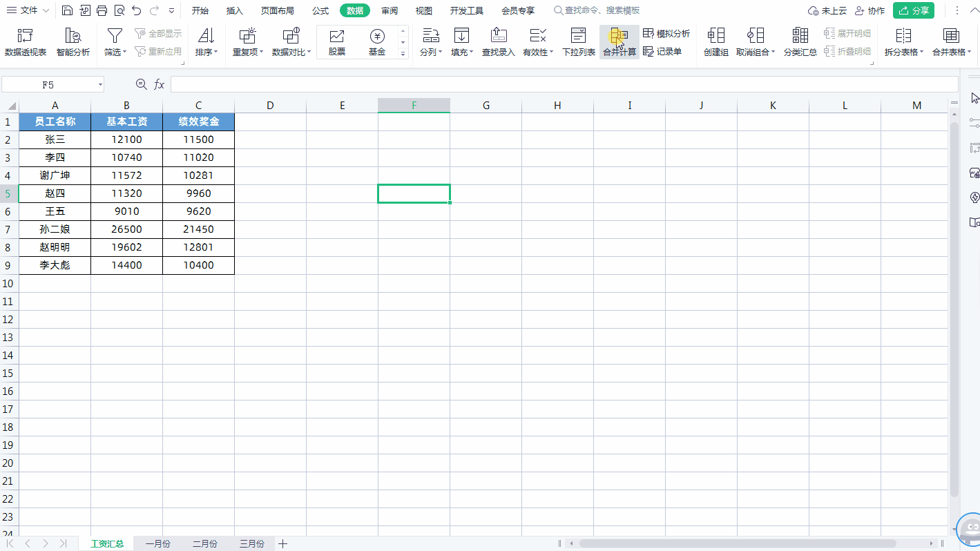Expand the 重复项 duplicates dropdown

(x=261, y=52)
